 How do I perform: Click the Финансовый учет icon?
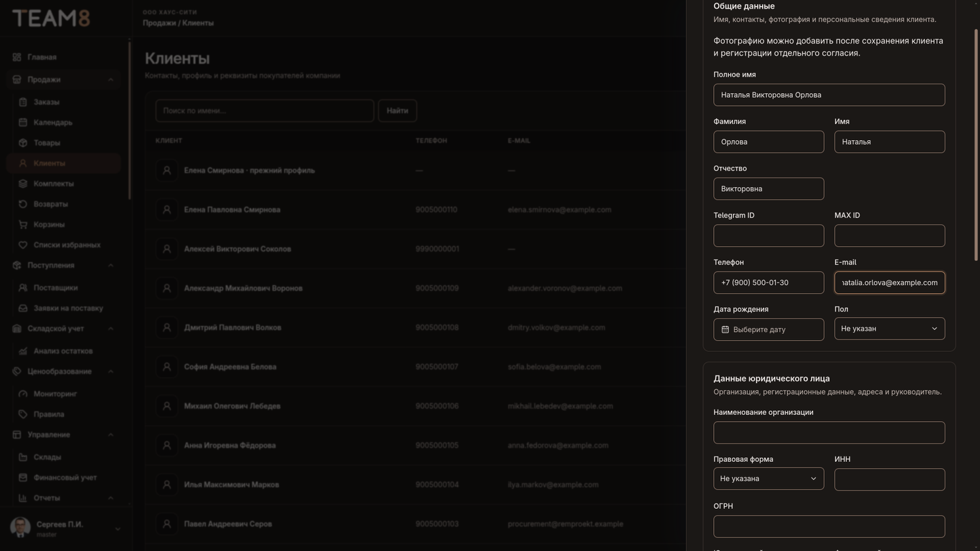pyautogui.click(x=22, y=478)
